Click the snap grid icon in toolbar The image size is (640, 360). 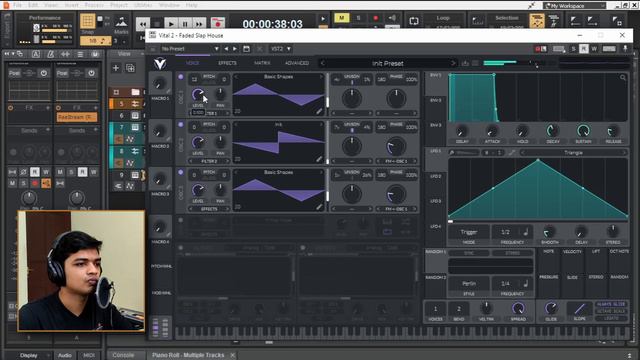(x=87, y=21)
